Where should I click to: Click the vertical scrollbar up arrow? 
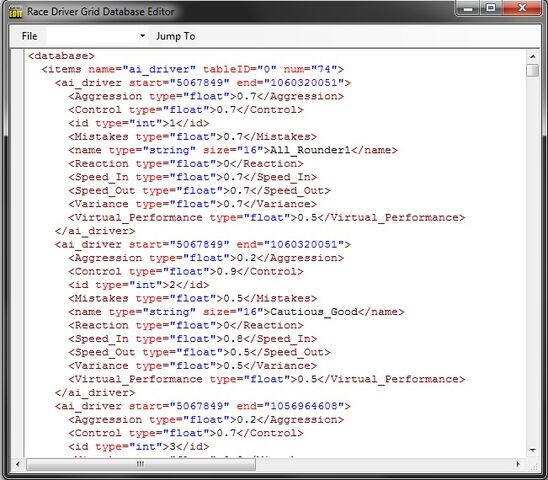(x=533, y=56)
